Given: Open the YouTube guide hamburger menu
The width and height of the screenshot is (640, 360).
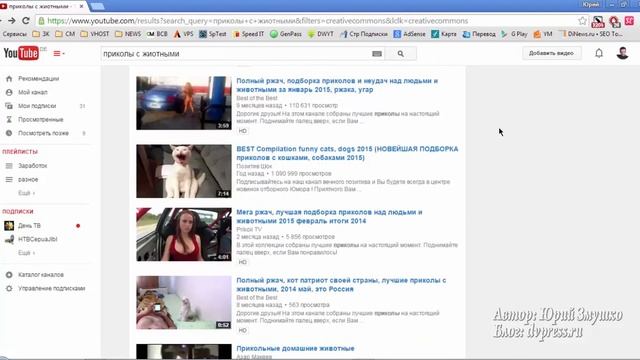Looking at the screenshot, I should [59, 53].
